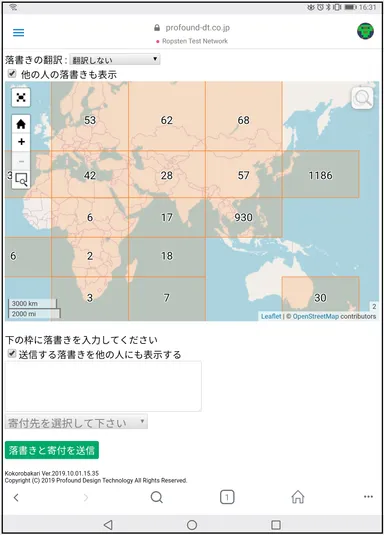Screen dimensions: 384x535
Task: Click the 3000 km scale label
Action: click(25, 304)
